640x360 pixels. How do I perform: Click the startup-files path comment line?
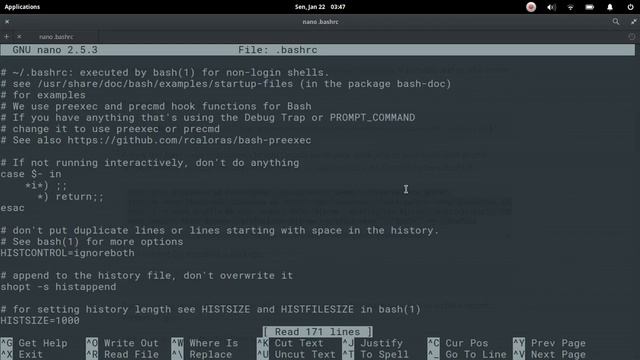[x=226, y=84]
